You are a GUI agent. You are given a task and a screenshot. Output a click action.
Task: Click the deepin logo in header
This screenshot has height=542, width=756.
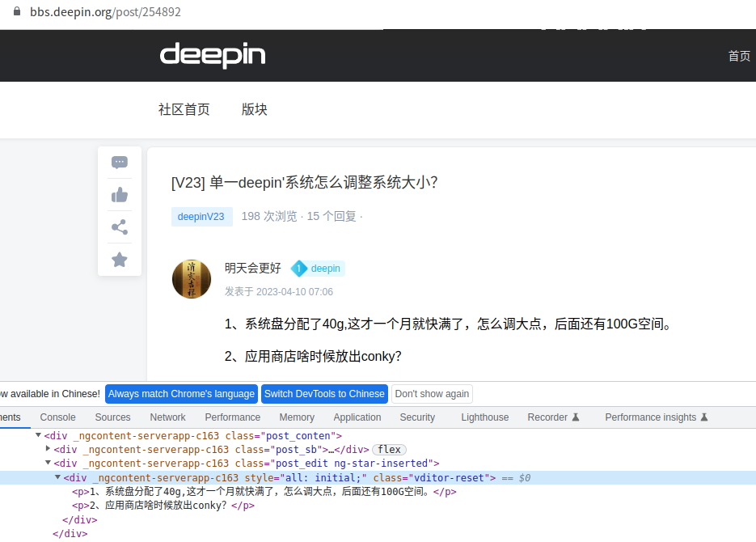pos(213,55)
